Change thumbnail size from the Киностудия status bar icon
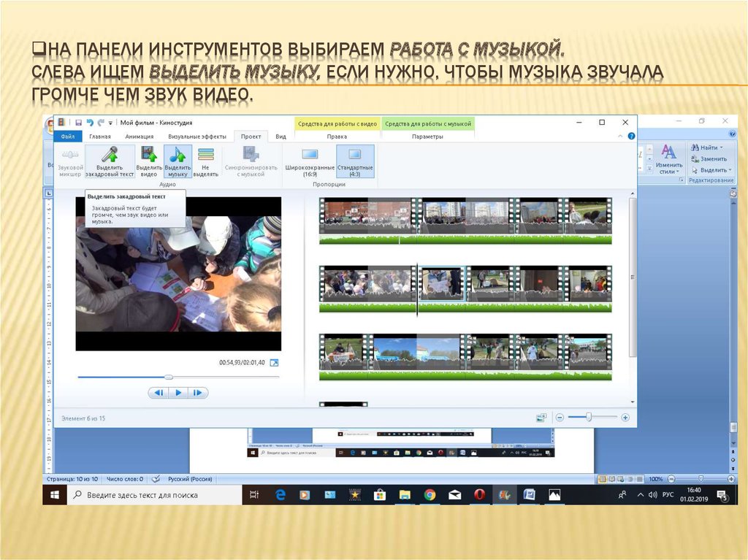 click(x=541, y=418)
